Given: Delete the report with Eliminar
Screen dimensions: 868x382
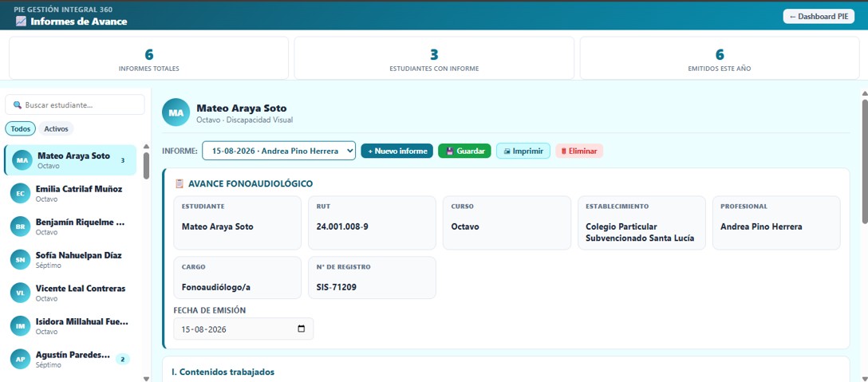Looking at the screenshot, I should [x=579, y=151].
